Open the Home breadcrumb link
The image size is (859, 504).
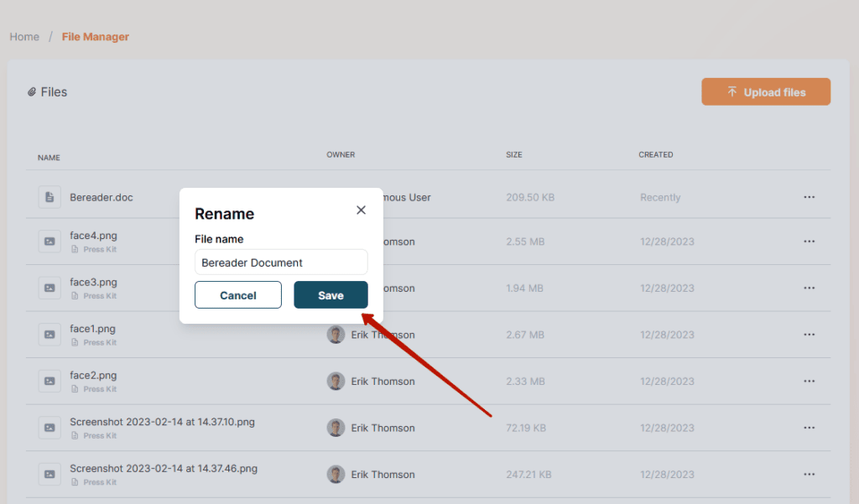pos(24,37)
